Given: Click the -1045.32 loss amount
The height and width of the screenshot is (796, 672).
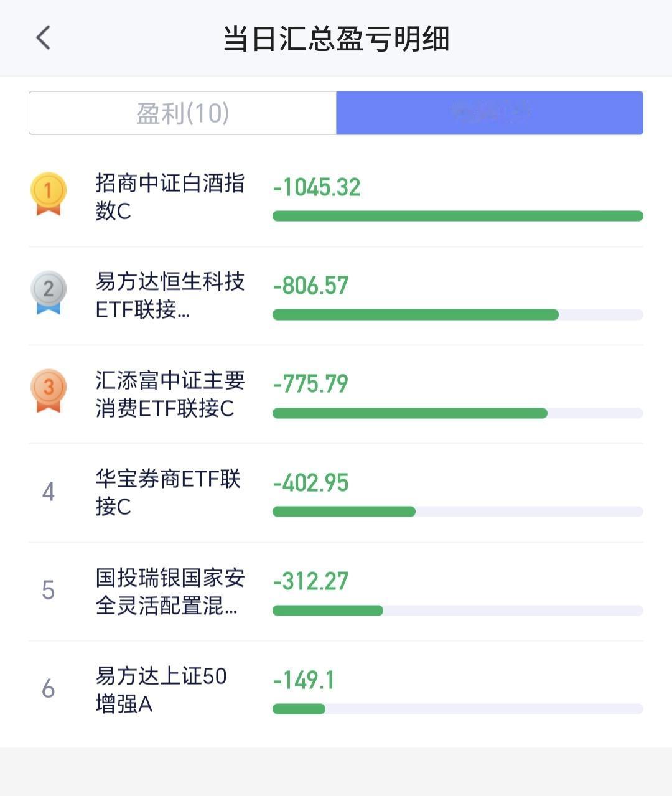Looking at the screenshot, I should (x=317, y=187).
